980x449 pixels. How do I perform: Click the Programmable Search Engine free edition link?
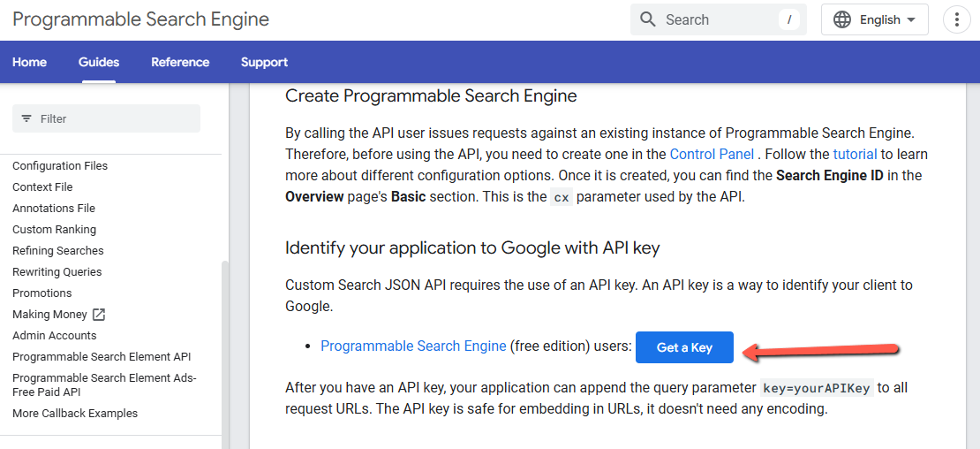pos(413,346)
